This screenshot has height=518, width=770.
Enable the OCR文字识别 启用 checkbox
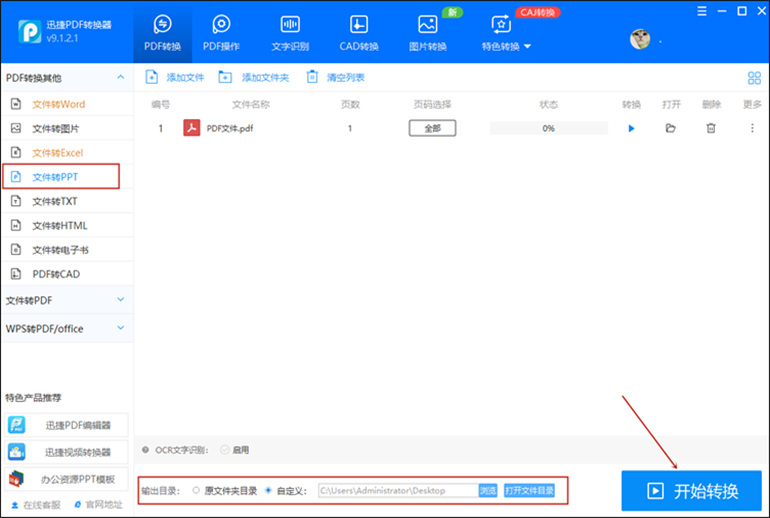pos(225,450)
